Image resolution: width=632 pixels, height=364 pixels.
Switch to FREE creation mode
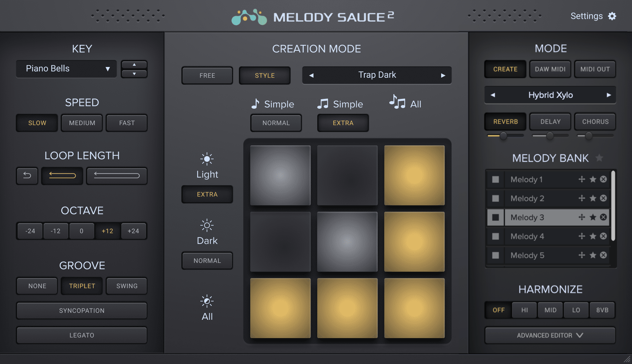(207, 76)
